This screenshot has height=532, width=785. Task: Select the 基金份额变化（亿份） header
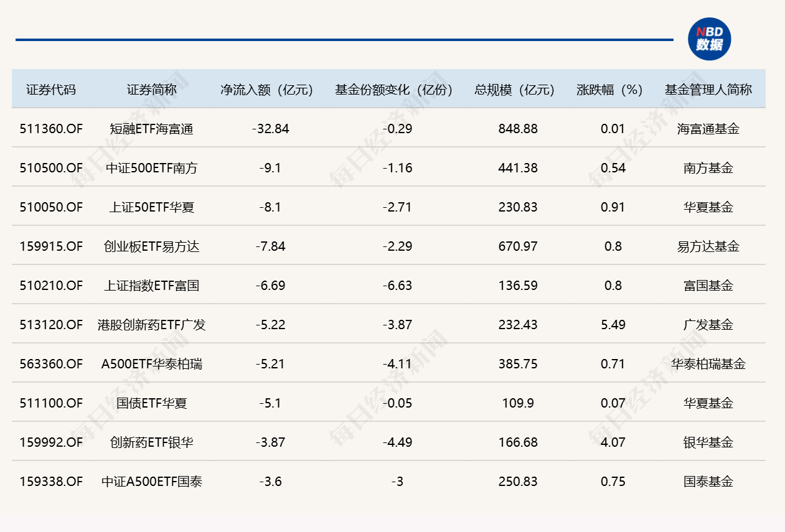pos(394,90)
